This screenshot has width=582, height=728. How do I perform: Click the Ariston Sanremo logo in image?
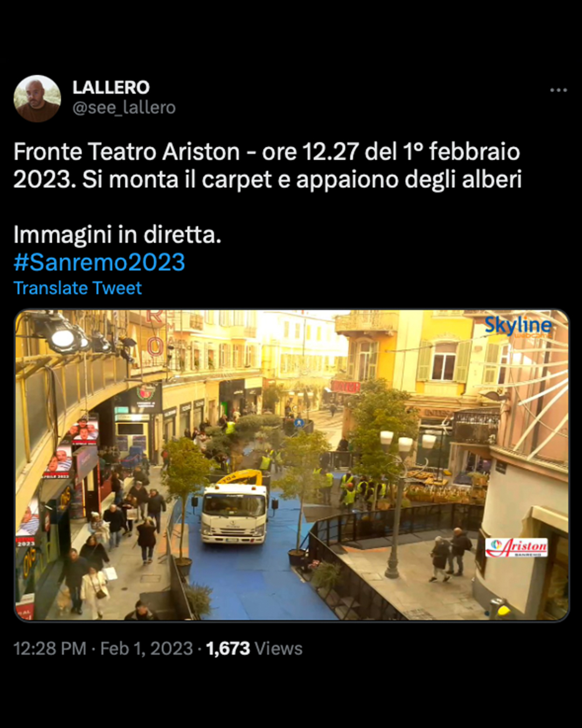click(x=516, y=548)
